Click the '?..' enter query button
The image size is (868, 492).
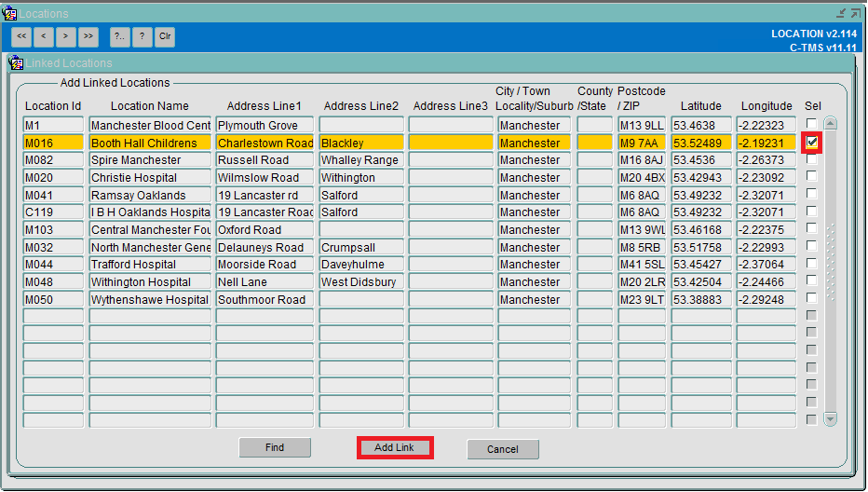(x=119, y=36)
